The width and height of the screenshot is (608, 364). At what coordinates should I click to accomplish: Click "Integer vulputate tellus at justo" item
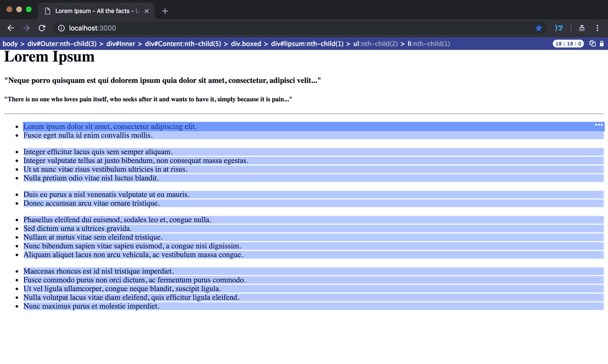point(313,161)
